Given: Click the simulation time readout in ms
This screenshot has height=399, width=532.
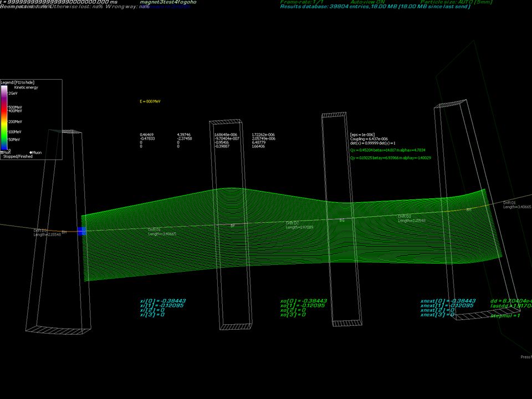Looking at the screenshot, I should coord(59,2).
